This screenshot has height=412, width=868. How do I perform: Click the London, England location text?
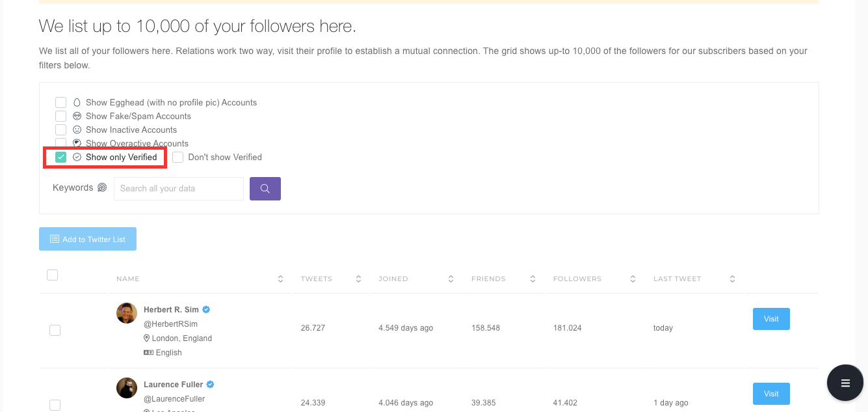pos(182,338)
